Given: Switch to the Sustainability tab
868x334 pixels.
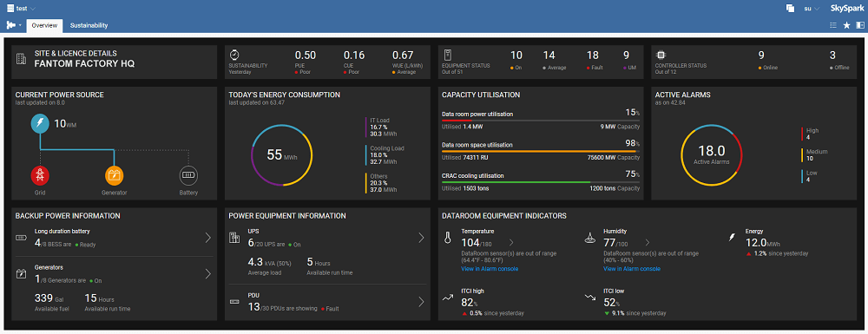Looking at the screenshot, I should click(x=89, y=25).
